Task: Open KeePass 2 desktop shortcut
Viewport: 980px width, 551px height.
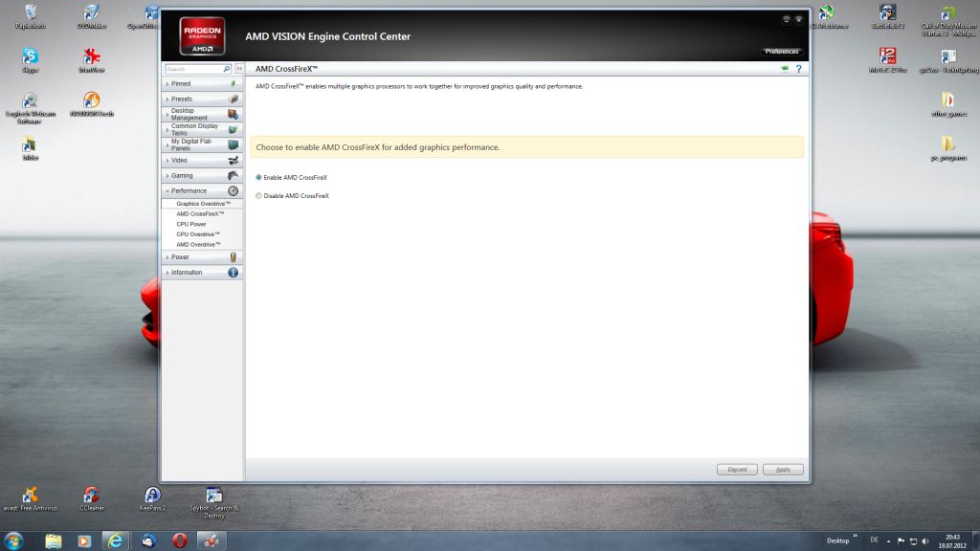Action: pos(152,499)
